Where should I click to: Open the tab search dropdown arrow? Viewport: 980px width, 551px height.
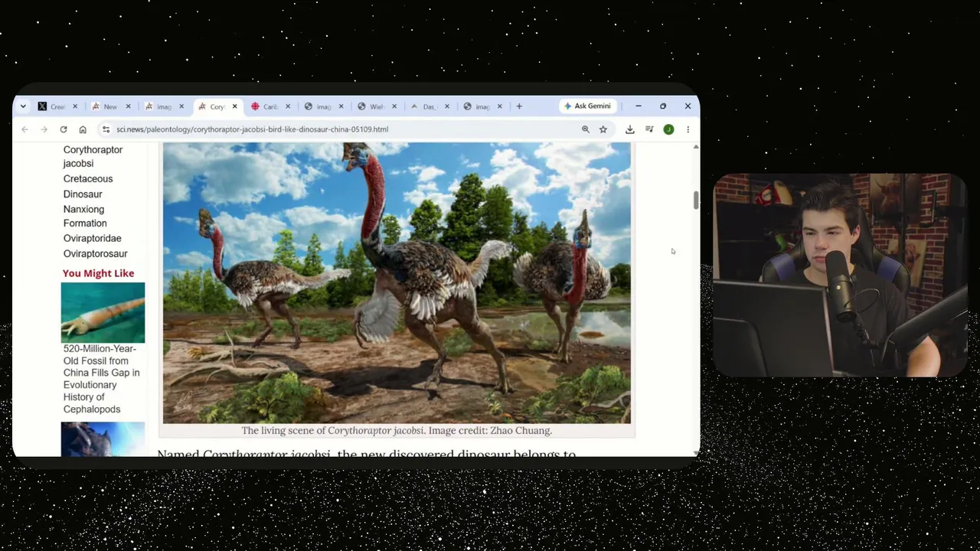[x=23, y=106]
